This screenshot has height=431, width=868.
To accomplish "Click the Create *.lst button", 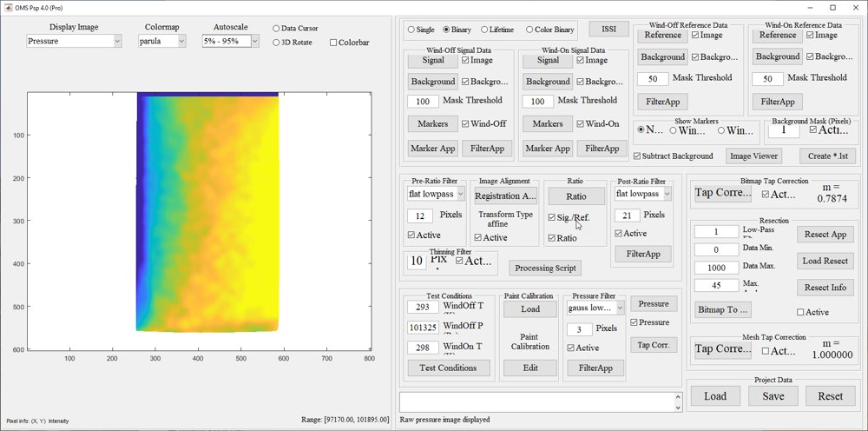I will (827, 156).
